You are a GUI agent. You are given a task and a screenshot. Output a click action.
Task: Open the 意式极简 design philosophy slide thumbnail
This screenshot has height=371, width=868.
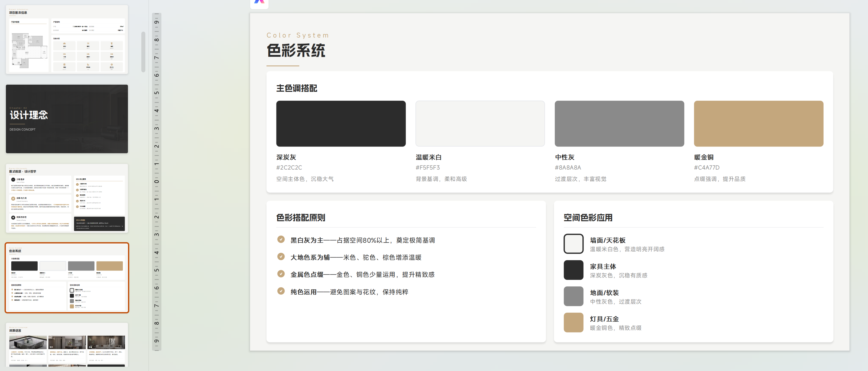[67, 198]
